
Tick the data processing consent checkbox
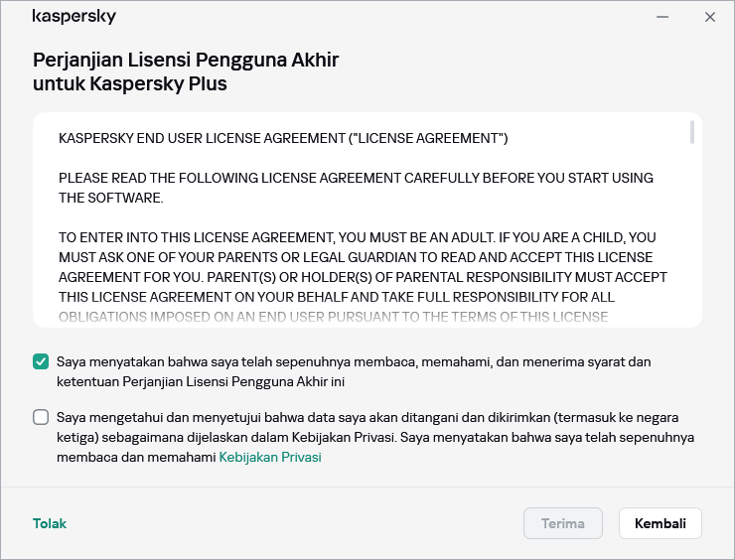point(41,417)
